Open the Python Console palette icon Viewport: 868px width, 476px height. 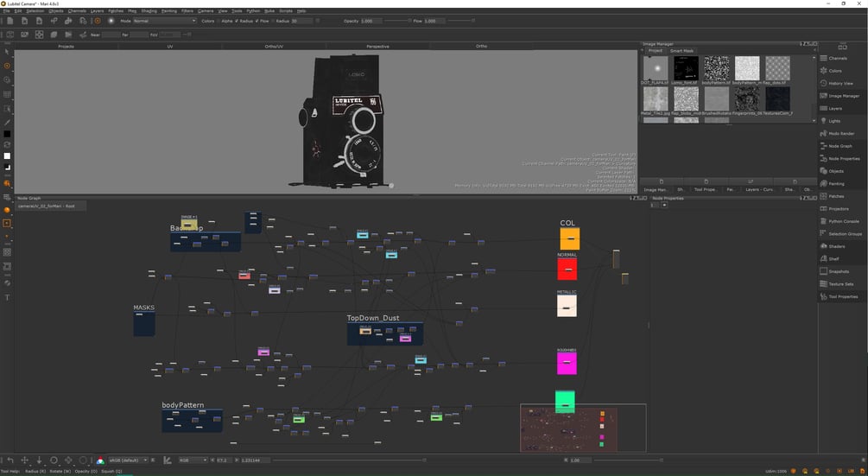click(824, 221)
